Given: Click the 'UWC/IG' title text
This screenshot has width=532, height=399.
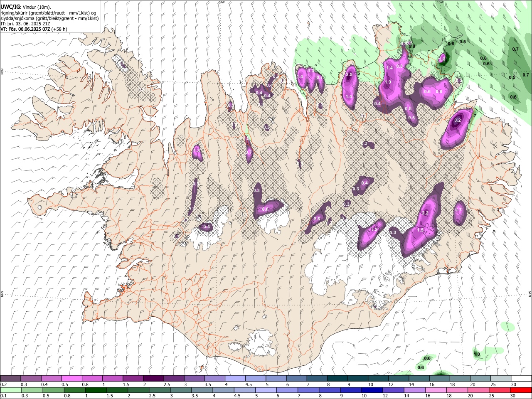Looking at the screenshot, I should (10, 7).
